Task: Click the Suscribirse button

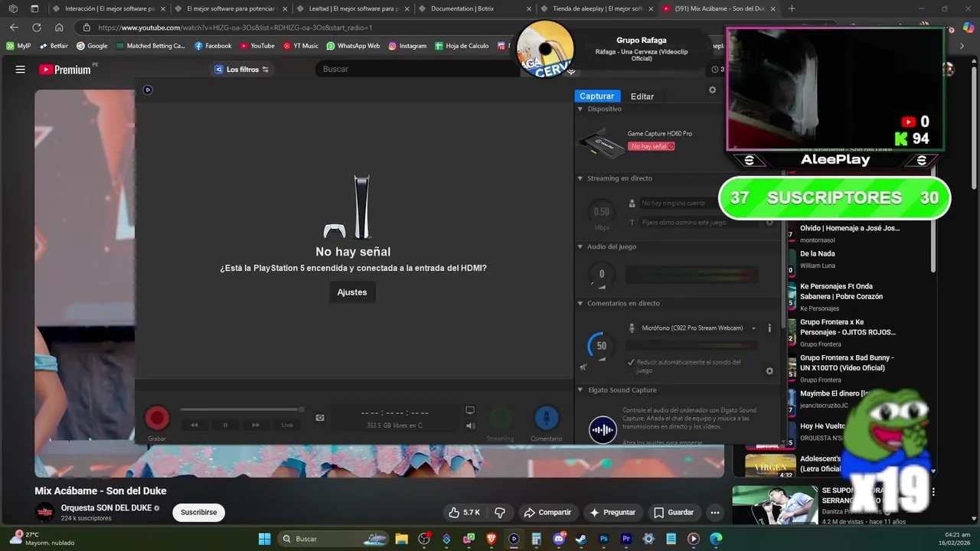Action: 198,513
